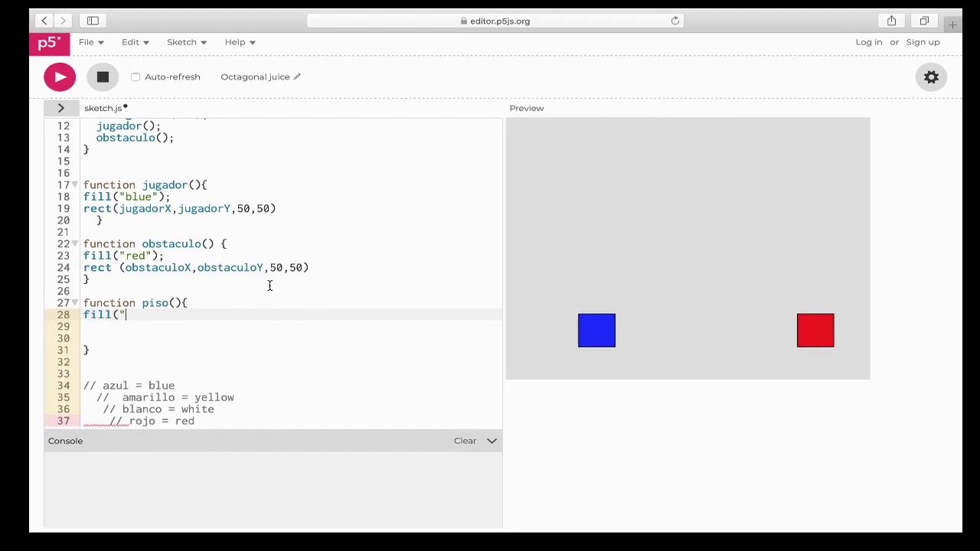
Task: Show Safari sidebar
Action: point(93,21)
